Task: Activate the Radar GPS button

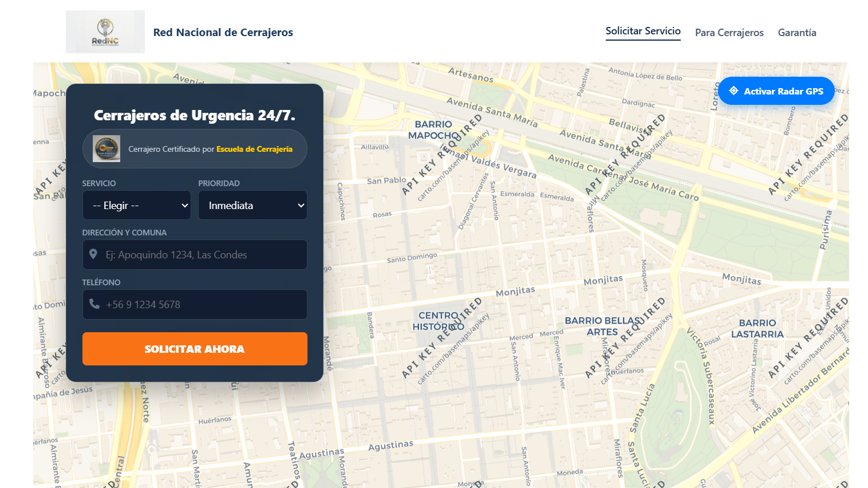Action: pyautogui.click(x=776, y=91)
